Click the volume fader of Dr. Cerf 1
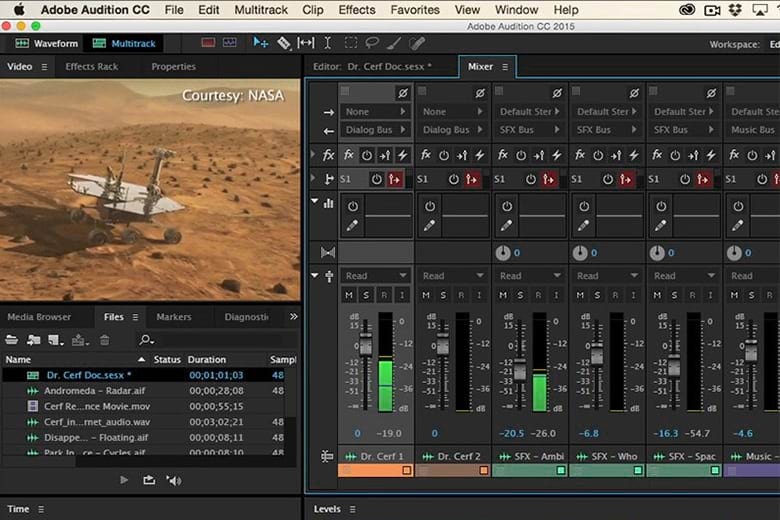Screen dimensions: 780x520 (x=366, y=345)
